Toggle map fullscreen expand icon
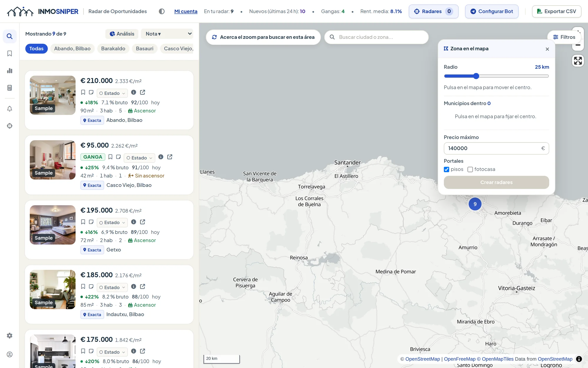This screenshot has width=588, height=368. click(x=578, y=61)
